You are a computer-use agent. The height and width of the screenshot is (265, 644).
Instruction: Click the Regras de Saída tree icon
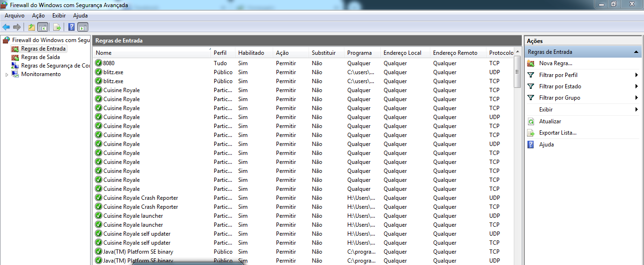click(15, 57)
